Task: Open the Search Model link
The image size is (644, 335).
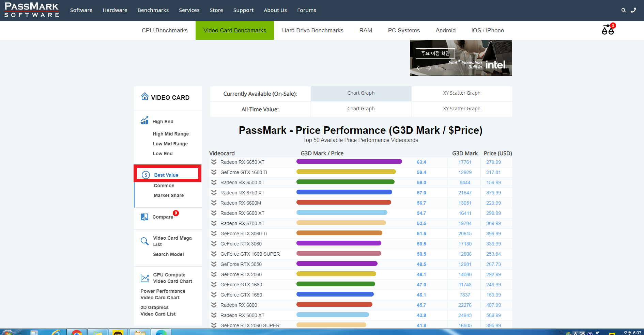Action: (x=168, y=254)
